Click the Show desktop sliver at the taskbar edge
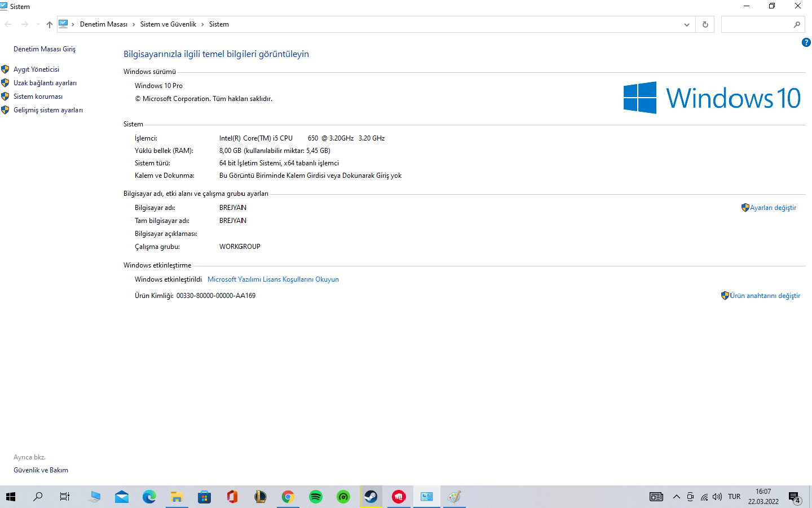 [810, 497]
